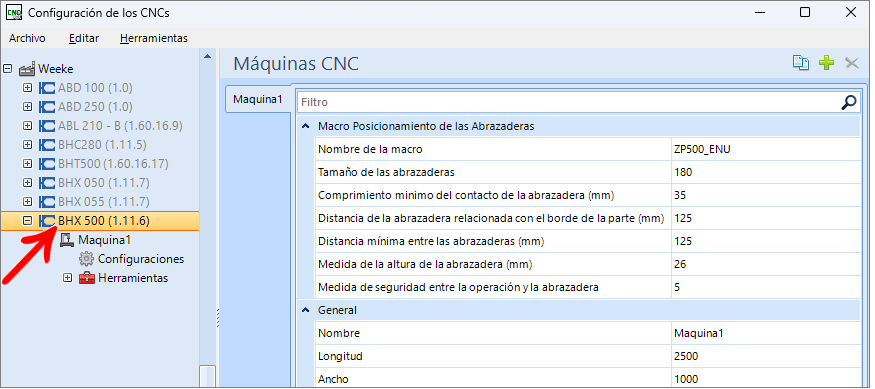This screenshot has width=875, height=389.
Task: Click the BHX 050 machine icon
Action: (x=47, y=183)
